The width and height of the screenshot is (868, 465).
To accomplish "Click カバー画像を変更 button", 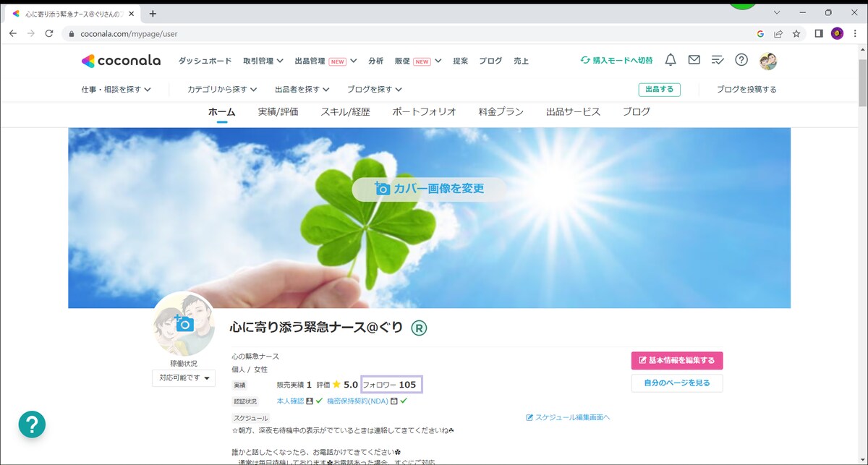I will tap(430, 189).
